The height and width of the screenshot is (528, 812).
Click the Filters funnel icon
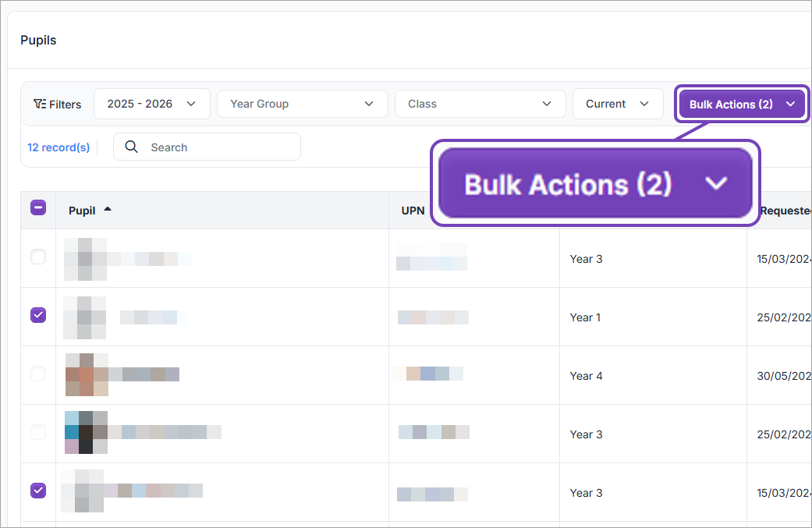pos(40,104)
